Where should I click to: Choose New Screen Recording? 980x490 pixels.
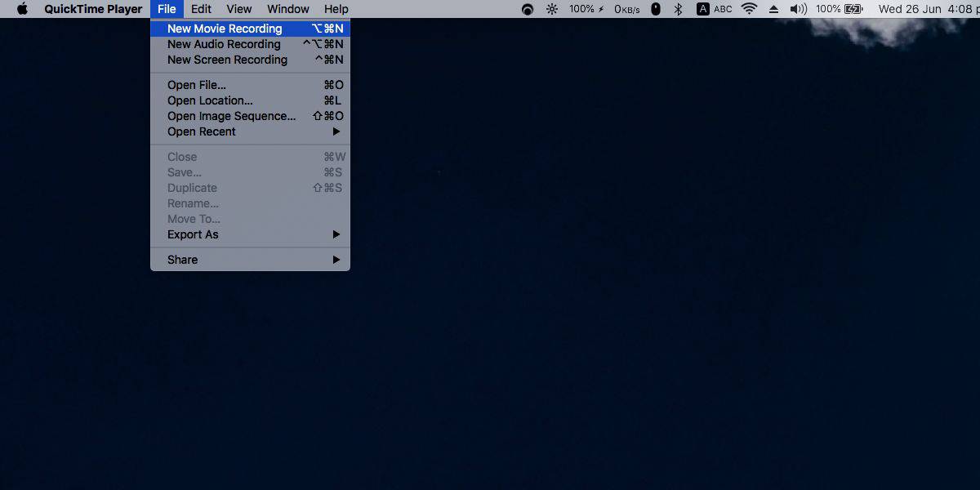click(x=250, y=60)
